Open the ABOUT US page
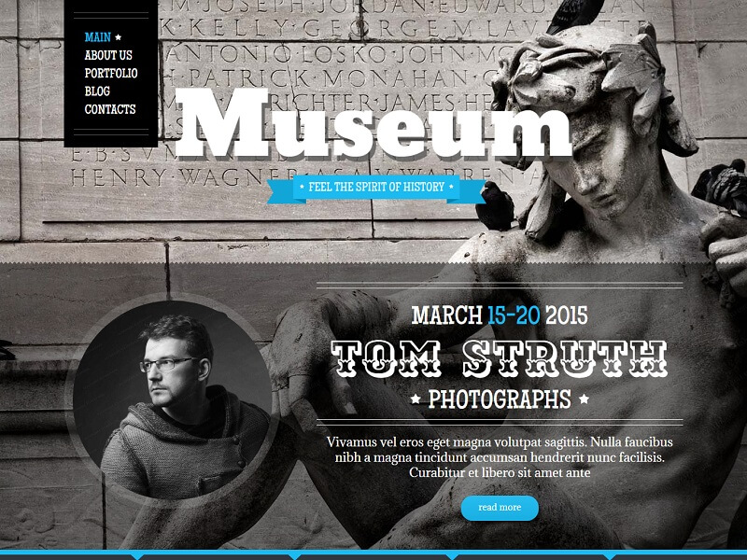Screen dimensions: 747x560 108,55
